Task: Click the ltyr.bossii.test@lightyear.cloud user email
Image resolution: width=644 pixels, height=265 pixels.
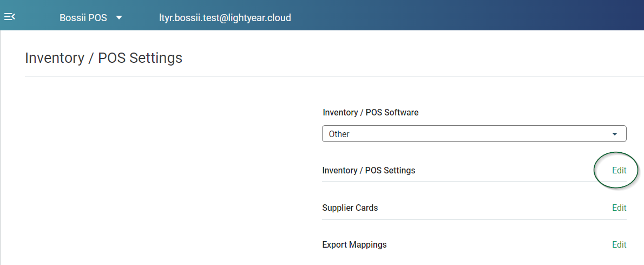Action: click(225, 18)
